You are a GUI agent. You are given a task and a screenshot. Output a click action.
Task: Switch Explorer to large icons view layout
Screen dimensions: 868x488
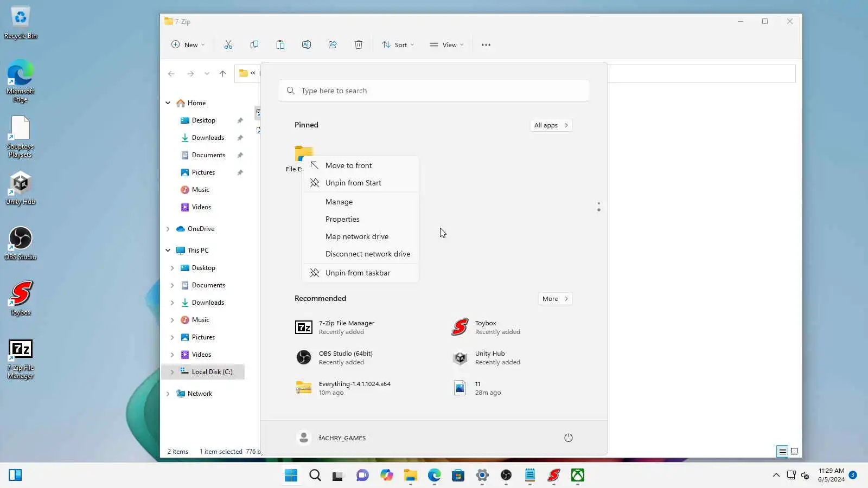pos(794,451)
